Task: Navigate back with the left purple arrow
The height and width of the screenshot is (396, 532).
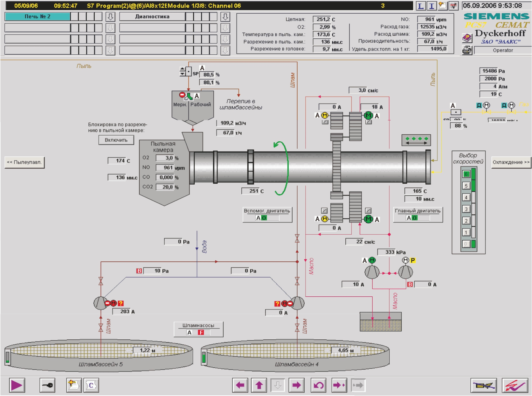Action: 241,385
